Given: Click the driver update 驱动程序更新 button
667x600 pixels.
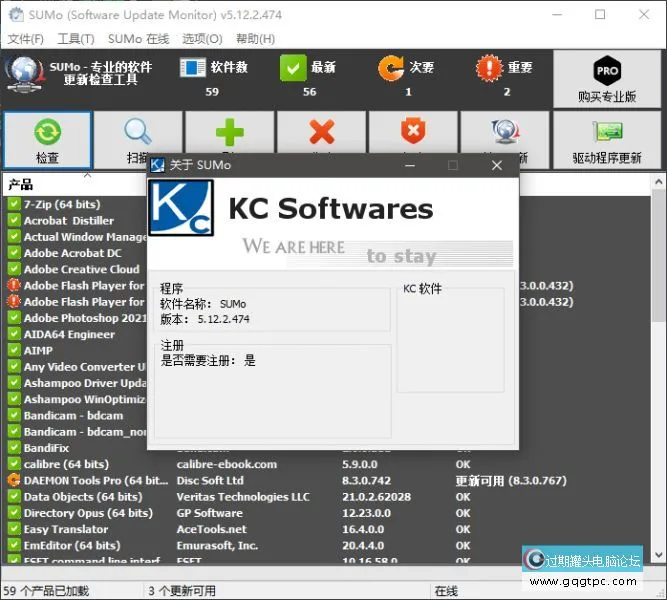Looking at the screenshot, I should tap(607, 139).
